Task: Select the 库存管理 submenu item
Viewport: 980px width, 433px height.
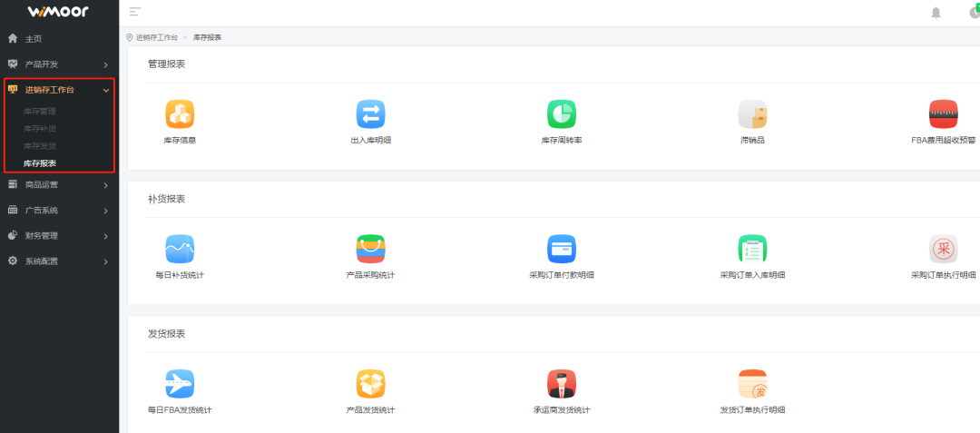Action: [40, 112]
